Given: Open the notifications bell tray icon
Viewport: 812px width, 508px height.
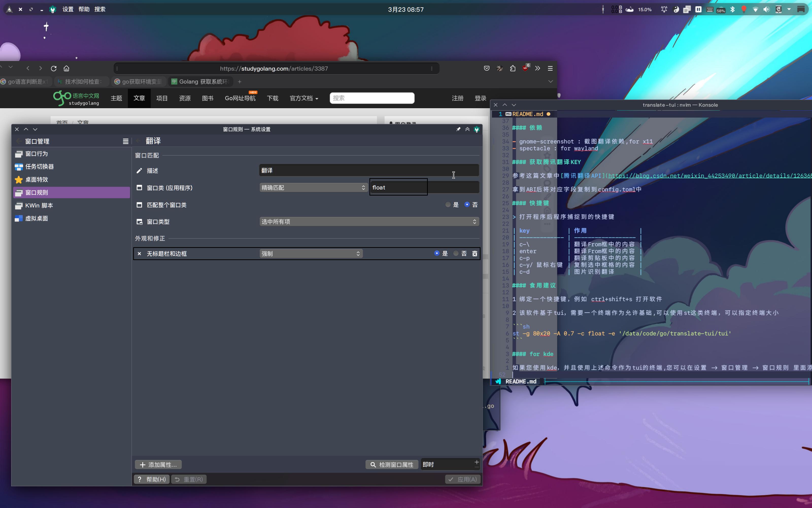Looking at the screenshot, I should pos(664,9).
